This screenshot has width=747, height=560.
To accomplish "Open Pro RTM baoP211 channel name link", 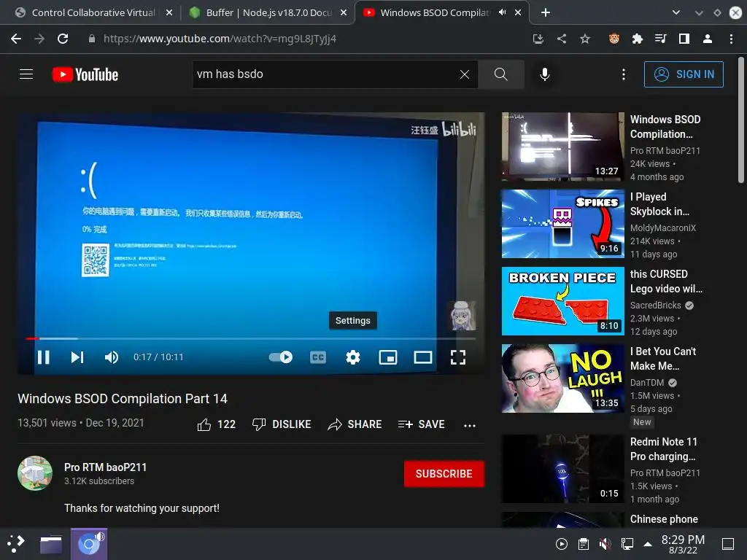I will (105, 467).
